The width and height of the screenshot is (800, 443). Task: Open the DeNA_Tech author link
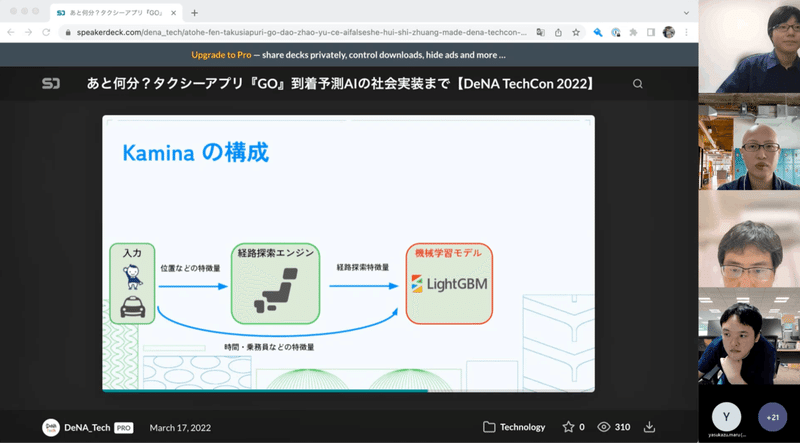tap(87, 428)
